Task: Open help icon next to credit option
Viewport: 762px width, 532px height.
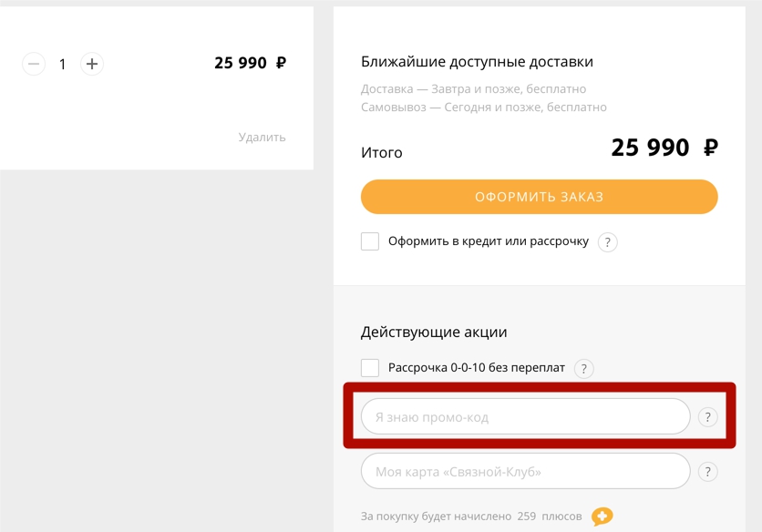Action: (607, 242)
